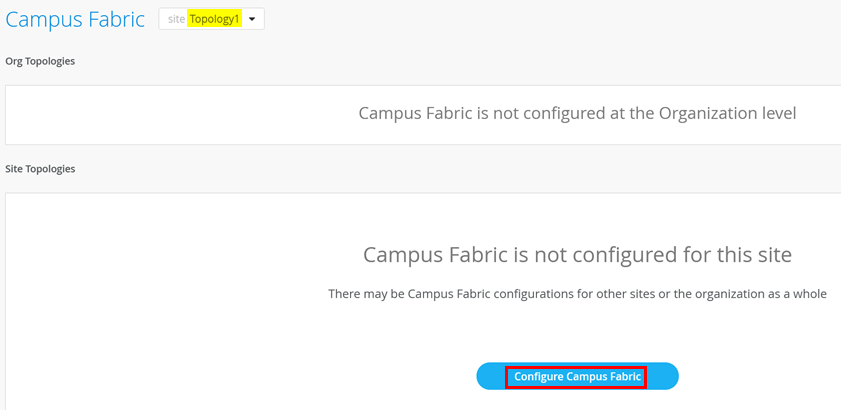
Task: Click the highlighted Topology1 text
Action: click(215, 19)
